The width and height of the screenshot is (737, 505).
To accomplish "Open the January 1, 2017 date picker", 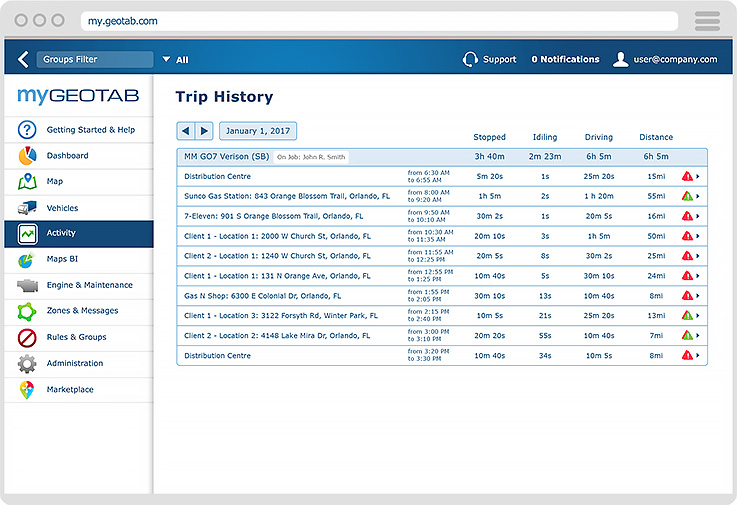I will click(x=258, y=131).
